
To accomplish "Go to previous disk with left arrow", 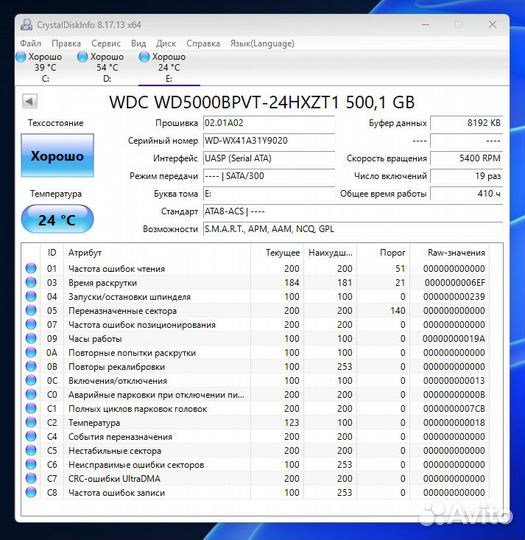I will (30, 102).
